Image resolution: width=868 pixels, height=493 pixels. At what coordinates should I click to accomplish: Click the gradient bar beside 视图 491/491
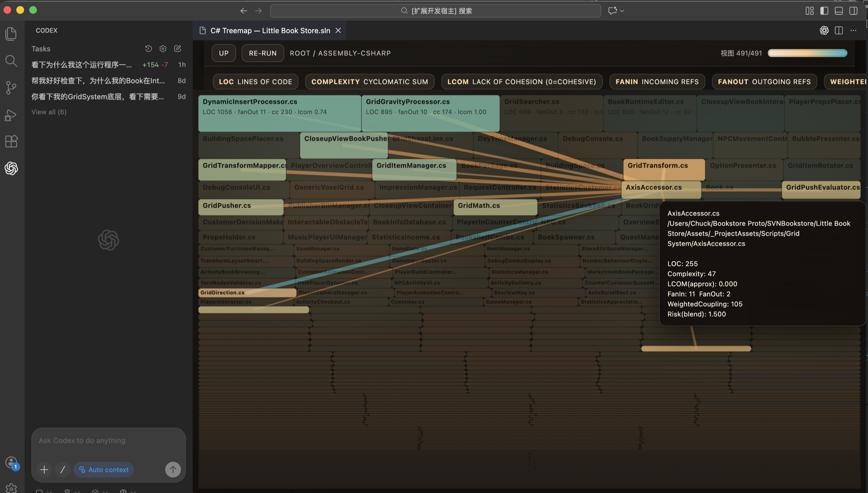[x=807, y=53]
